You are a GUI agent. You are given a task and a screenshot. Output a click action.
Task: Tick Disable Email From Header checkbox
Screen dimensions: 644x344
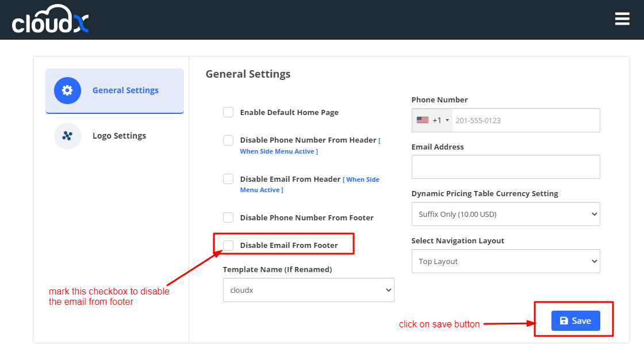pos(228,179)
